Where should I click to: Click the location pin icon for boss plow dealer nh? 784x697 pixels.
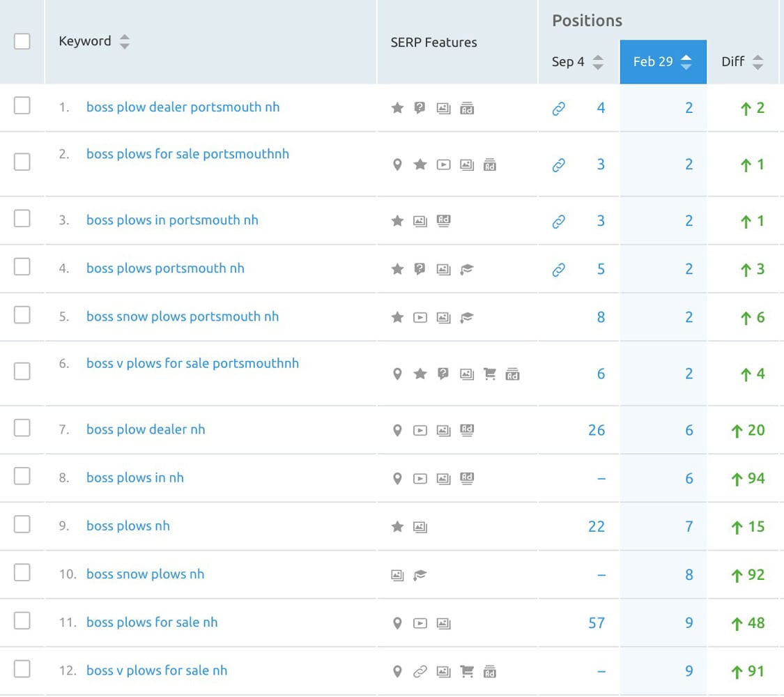[x=397, y=431]
